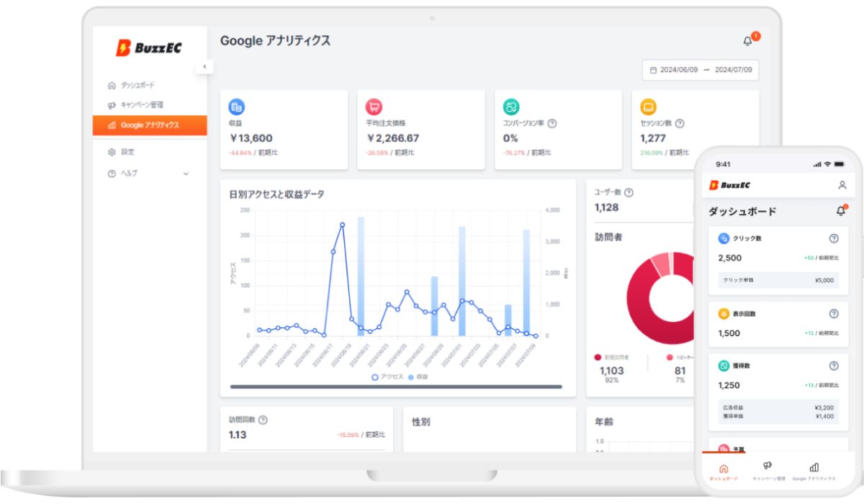864x504 pixels.
Task: Click the teal コンバージョン率 card icon
Action: pos(511,107)
